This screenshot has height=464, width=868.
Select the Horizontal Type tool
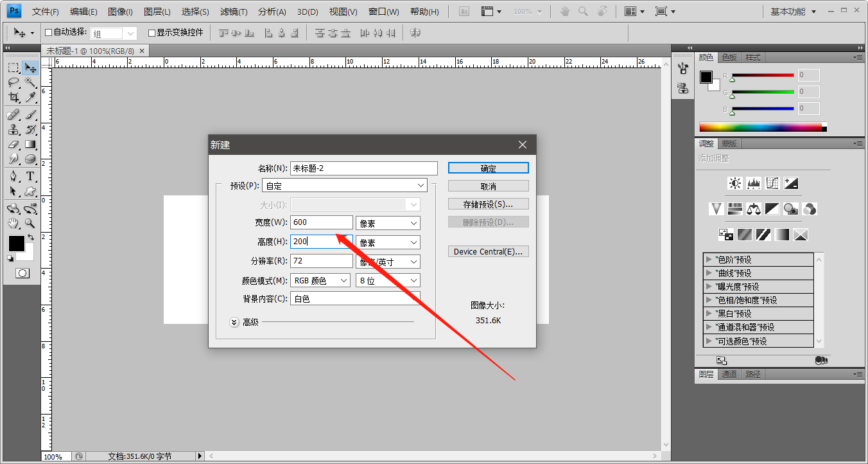[x=30, y=176]
